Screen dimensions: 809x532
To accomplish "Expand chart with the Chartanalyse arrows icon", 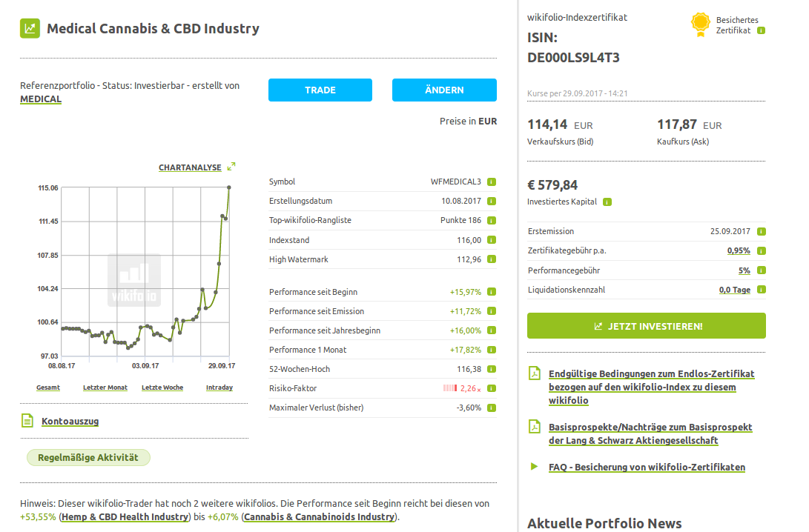I will click(231, 167).
